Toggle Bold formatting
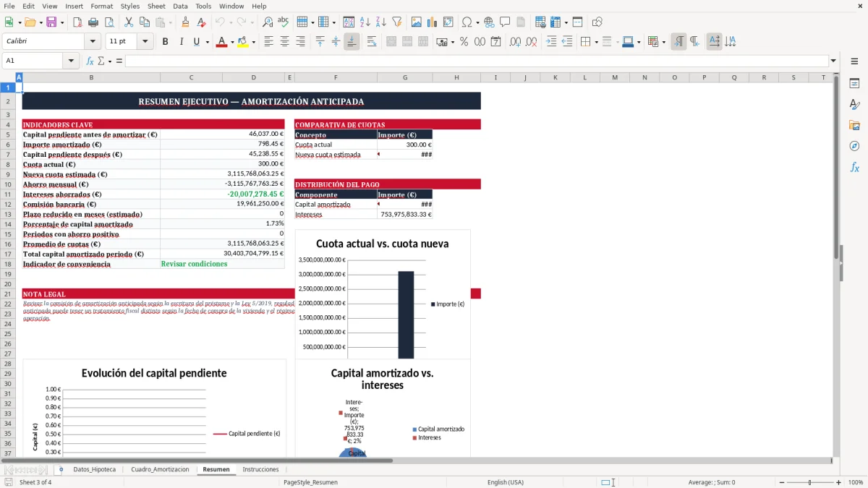The width and height of the screenshot is (868, 488). [165, 42]
